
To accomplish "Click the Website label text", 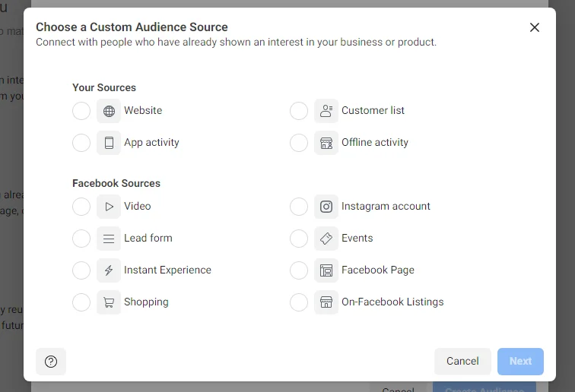I will (x=143, y=110).
